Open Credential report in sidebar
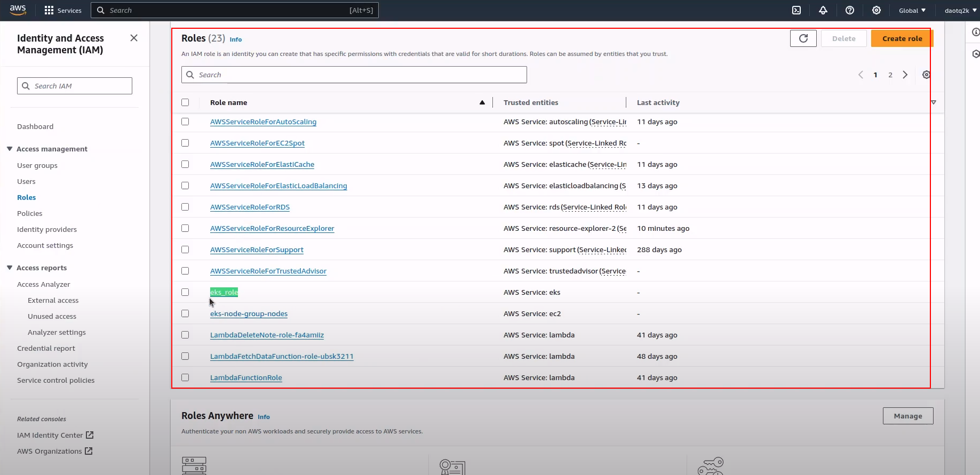This screenshot has width=980, height=475. click(x=46, y=348)
